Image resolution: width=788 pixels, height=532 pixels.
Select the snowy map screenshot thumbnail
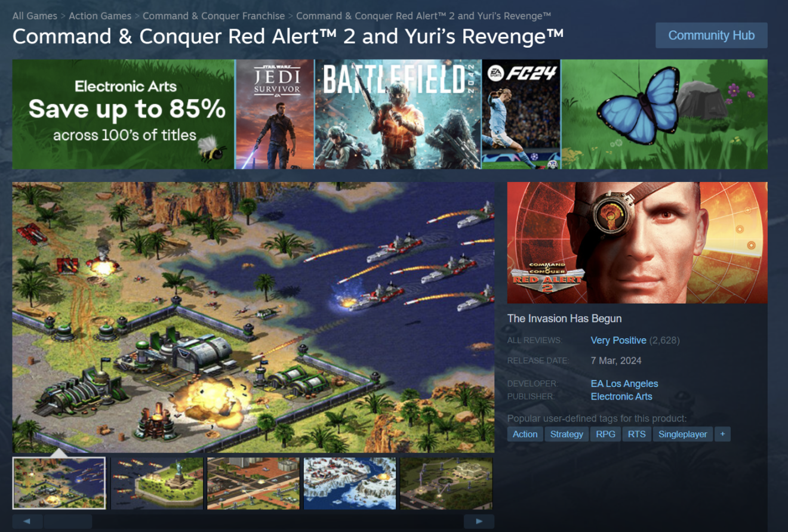point(350,483)
